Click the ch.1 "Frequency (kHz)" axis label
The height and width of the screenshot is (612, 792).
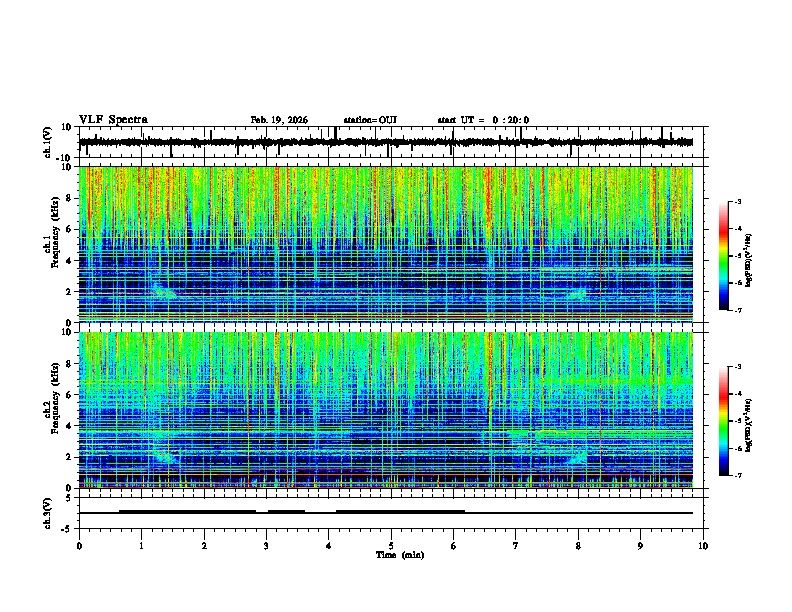click(55, 233)
